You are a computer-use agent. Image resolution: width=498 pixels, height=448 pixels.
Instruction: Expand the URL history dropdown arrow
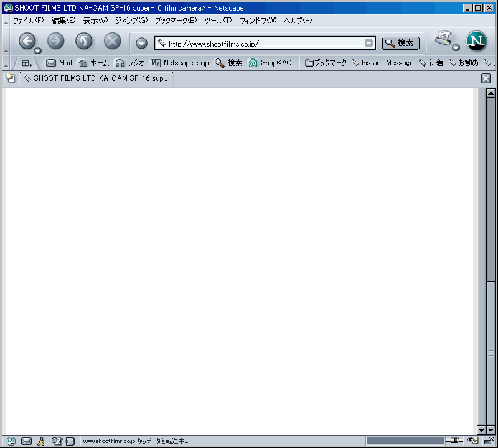pos(369,43)
